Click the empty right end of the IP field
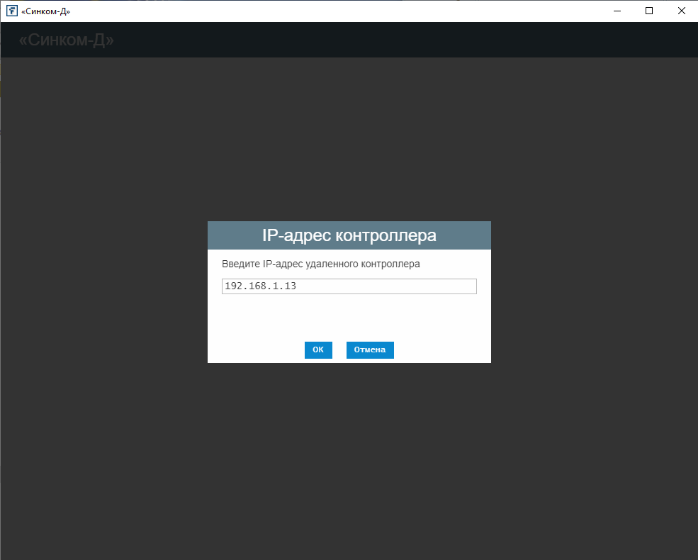The width and height of the screenshot is (698, 560). (x=440, y=286)
